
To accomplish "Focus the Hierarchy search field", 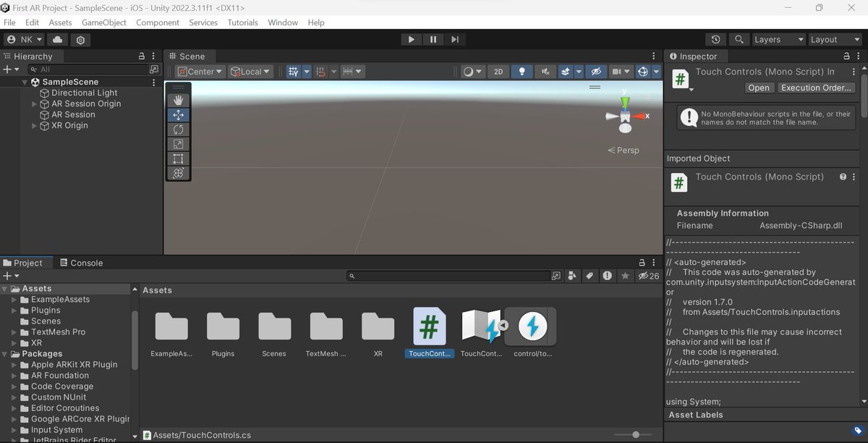I will click(88, 69).
